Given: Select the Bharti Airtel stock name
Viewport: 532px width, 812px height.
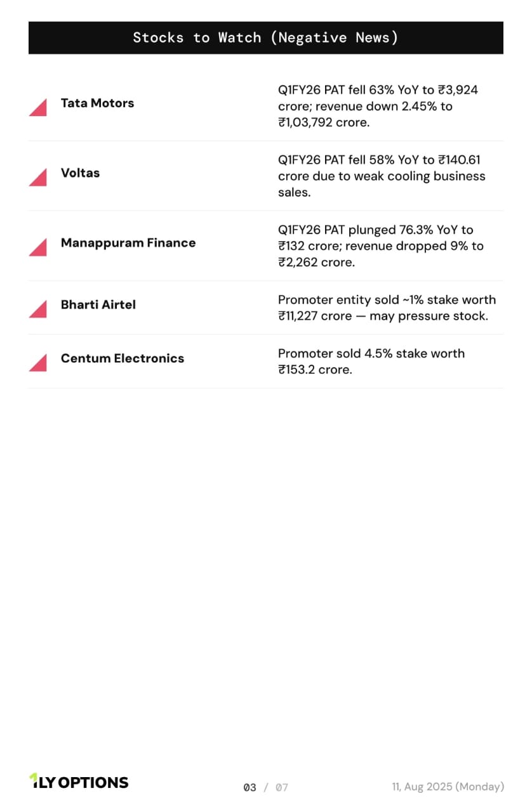Looking at the screenshot, I should (x=98, y=304).
